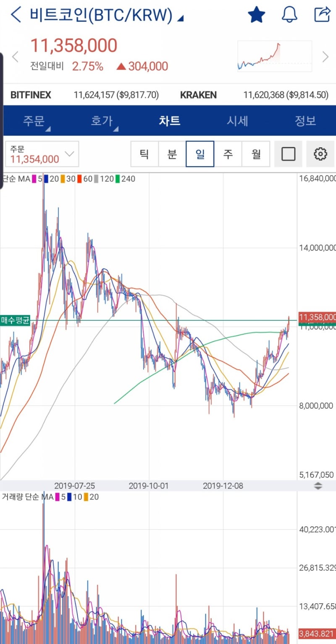Tap the 거래량 단순 MA legend
This screenshot has width=336, height=644.
point(28,497)
